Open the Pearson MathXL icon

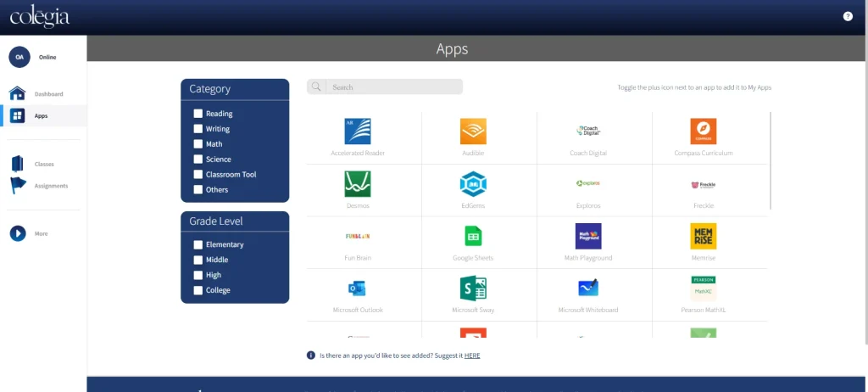(703, 288)
